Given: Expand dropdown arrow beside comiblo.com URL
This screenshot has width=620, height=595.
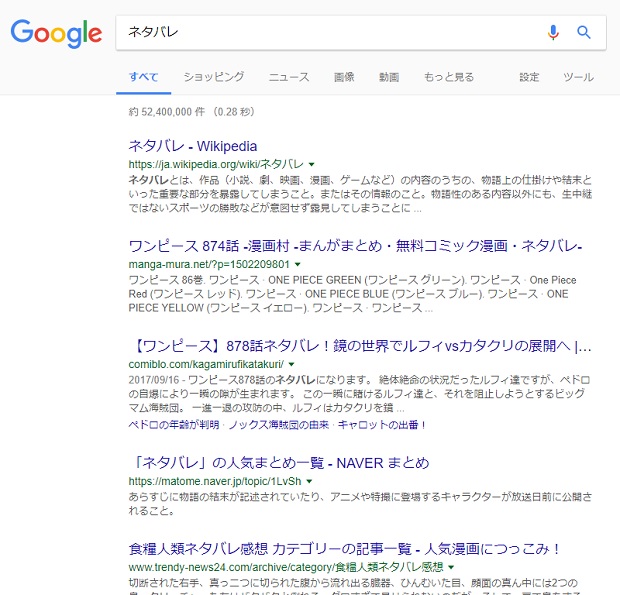Looking at the screenshot, I should (x=291, y=364).
